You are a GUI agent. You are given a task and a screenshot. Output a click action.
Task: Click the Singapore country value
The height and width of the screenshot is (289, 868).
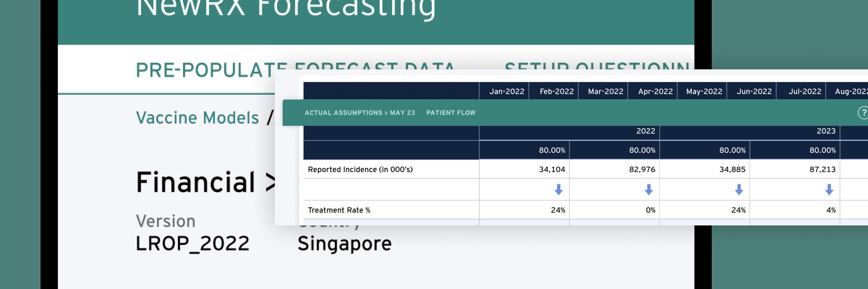coord(344,244)
